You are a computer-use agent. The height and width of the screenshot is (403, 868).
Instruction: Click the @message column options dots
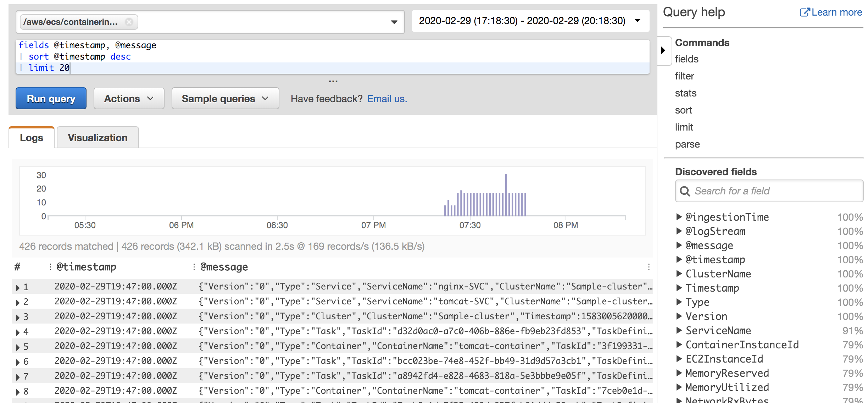[649, 267]
